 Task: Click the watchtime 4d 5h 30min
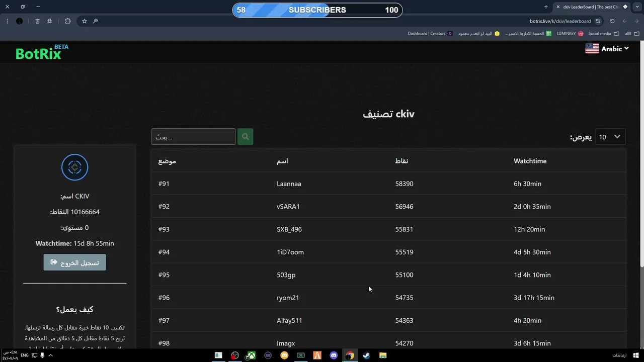pyautogui.click(x=532, y=252)
